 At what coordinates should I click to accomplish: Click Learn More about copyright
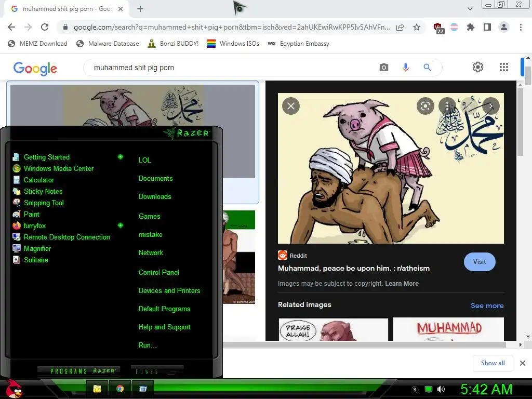click(402, 284)
